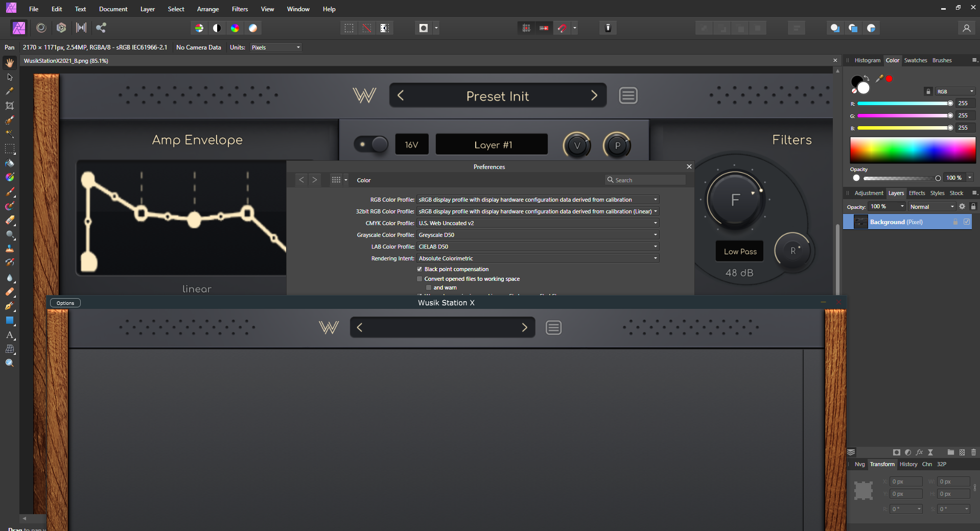Switch to the Effects tab
This screenshot has width=980, height=531.
pos(917,193)
